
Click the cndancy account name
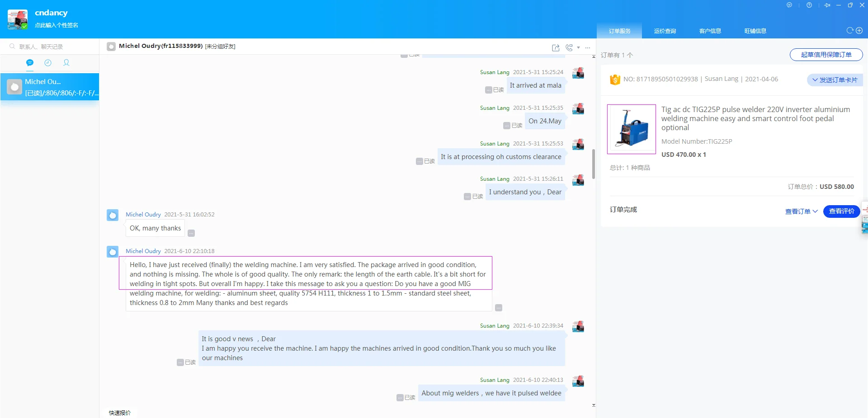(x=51, y=13)
